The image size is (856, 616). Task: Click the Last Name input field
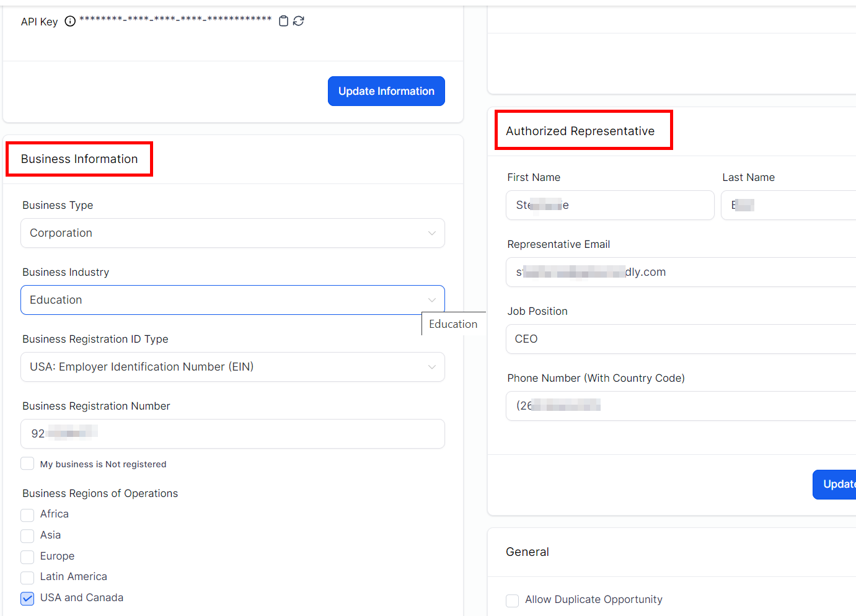click(x=788, y=205)
